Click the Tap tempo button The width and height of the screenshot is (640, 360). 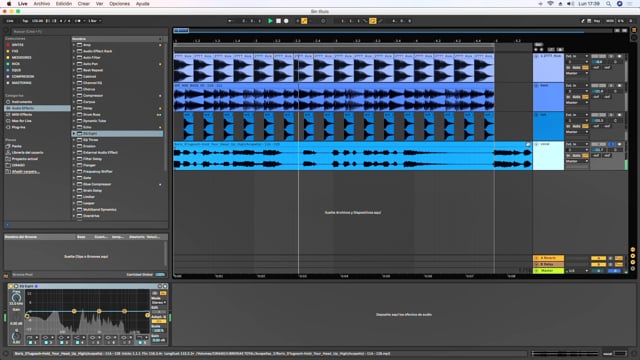pyautogui.click(x=25, y=21)
